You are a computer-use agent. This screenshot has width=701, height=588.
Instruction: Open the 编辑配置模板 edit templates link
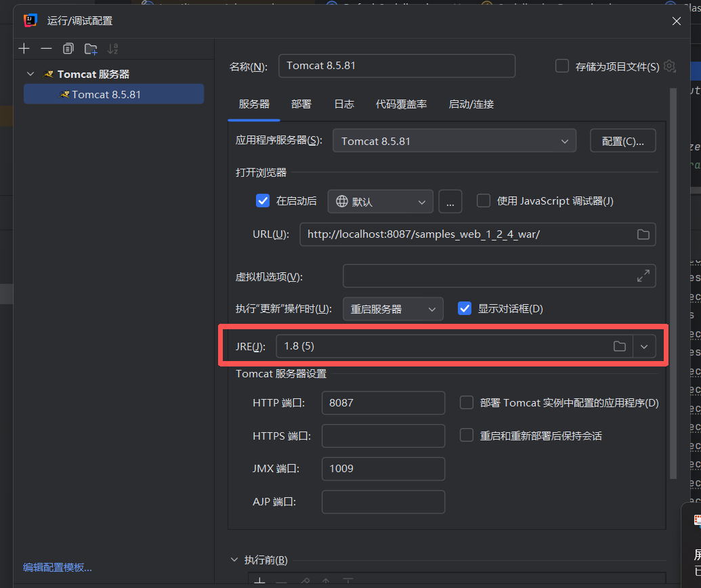[58, 567]
